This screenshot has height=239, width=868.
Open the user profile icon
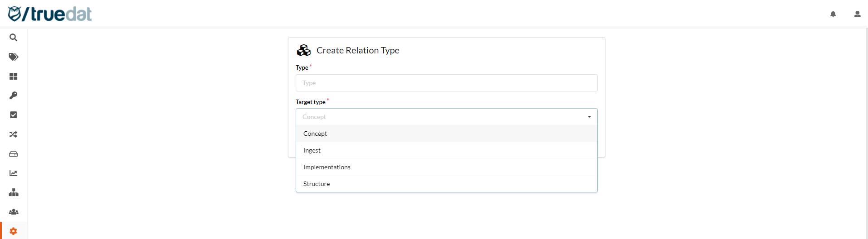point(857,14)
